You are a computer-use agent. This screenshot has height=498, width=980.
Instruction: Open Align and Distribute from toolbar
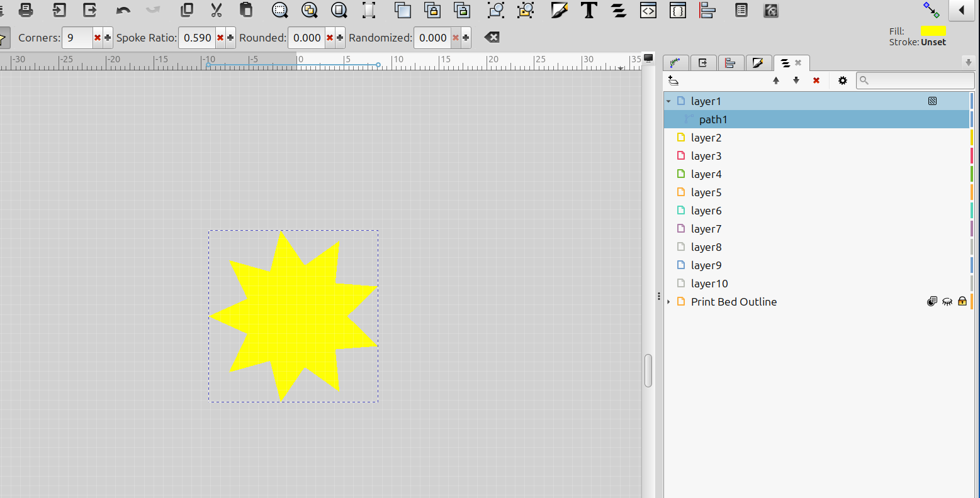point(708,10)
